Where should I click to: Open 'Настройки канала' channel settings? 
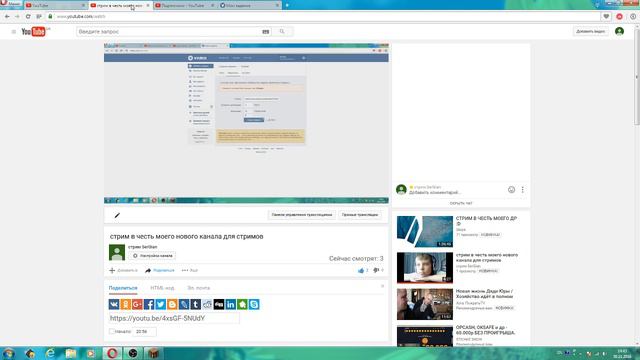tap(152, 256)
